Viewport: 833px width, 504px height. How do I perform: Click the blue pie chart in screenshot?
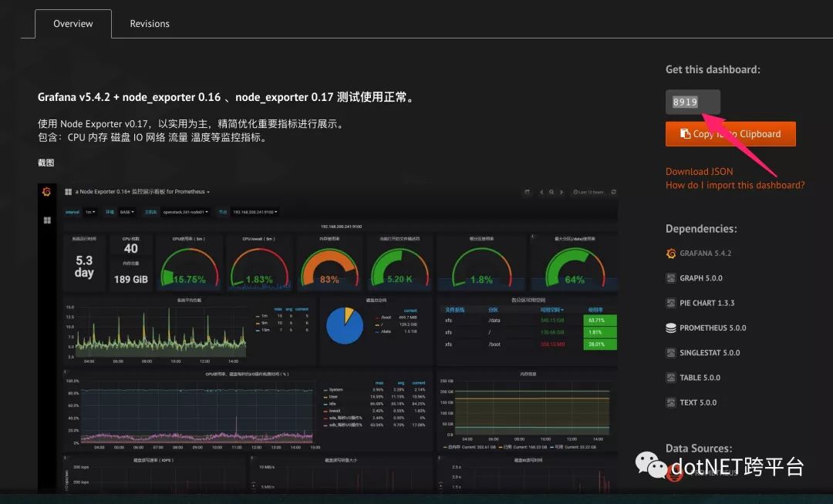click(344, 325)
